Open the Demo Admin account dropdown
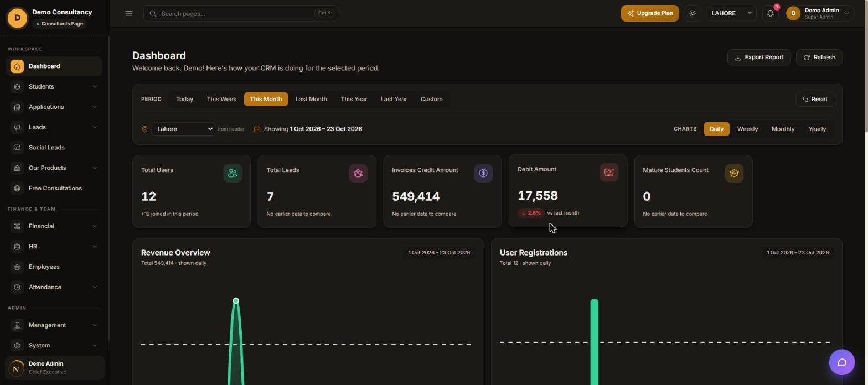The width and height of the screenshot is (868, 385). [819, 13]
